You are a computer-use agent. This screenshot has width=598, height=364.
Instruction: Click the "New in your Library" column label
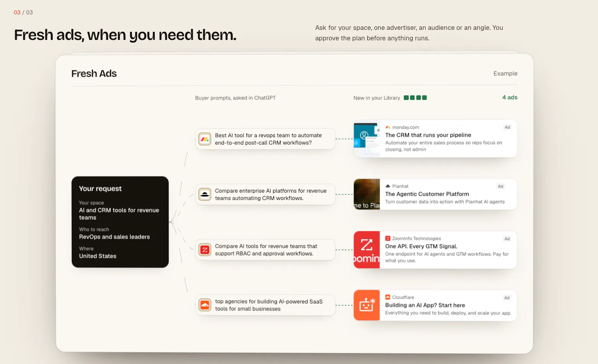coord(377,98)
